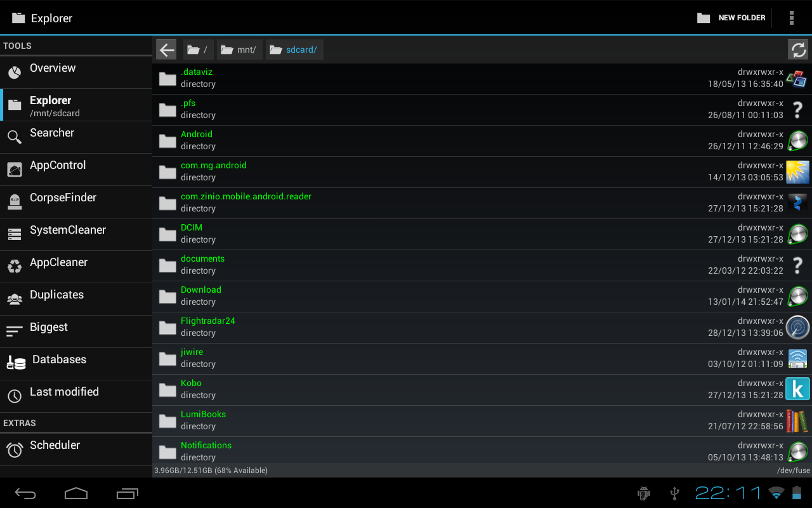Tap the LumiBooks bookshelf icon
This screenshot has width=812, height=508.
[797, 420]
